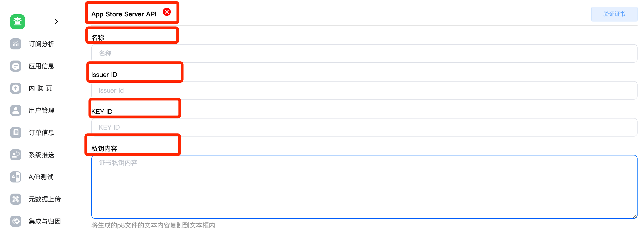This screenshot has width=644, height=237.
Task: Click the 订单信息 document icon
Action: pyautogui.click(x=15, y=132)
